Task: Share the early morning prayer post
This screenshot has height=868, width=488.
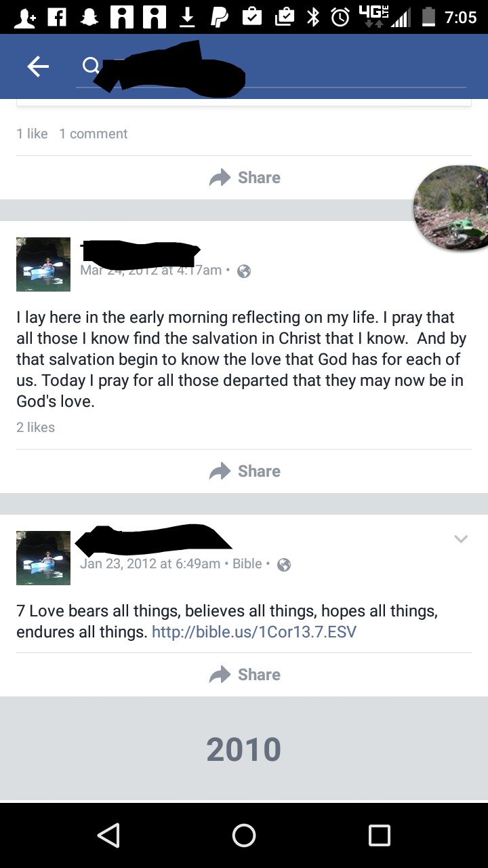Action: coord(245,471)
